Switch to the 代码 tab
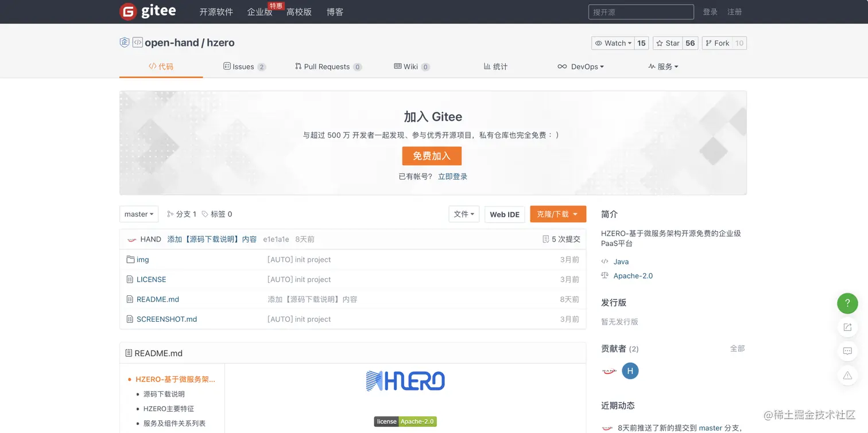This screenshot has height=433, width=868. point(161,67)
